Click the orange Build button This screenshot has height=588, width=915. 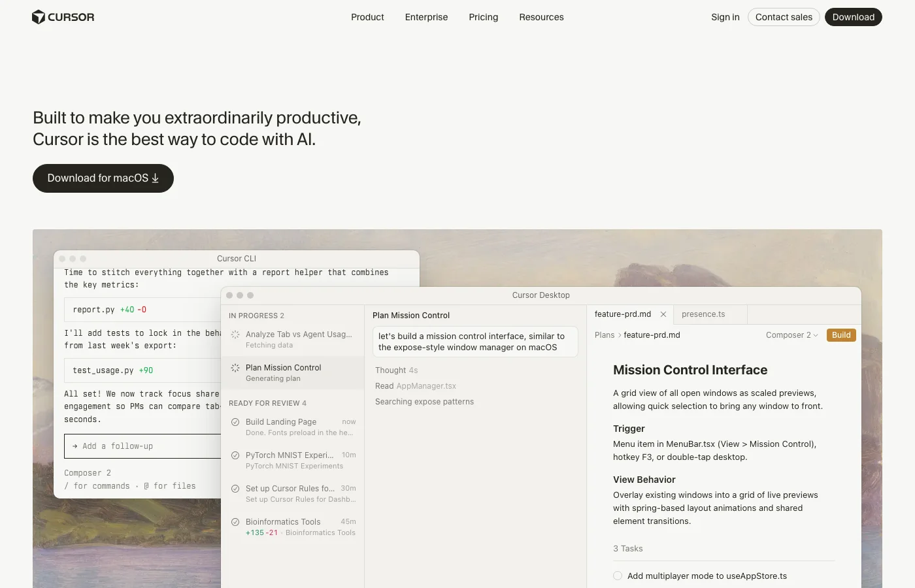[x=841, y=335]
